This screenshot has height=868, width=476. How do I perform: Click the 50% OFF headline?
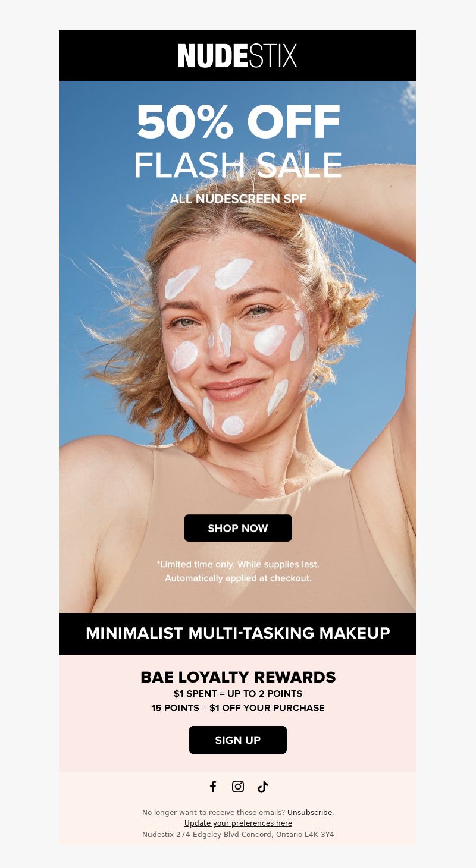pos(238,122)
